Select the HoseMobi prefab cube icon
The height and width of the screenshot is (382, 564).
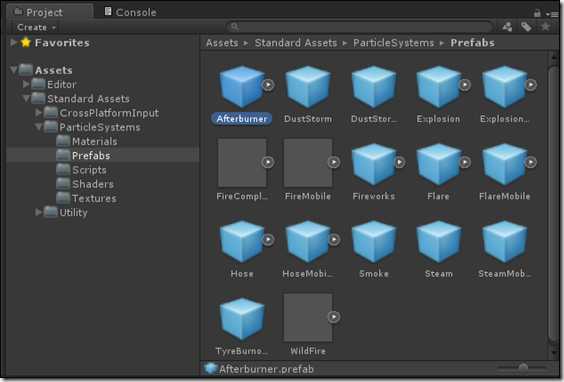point(308,241)
